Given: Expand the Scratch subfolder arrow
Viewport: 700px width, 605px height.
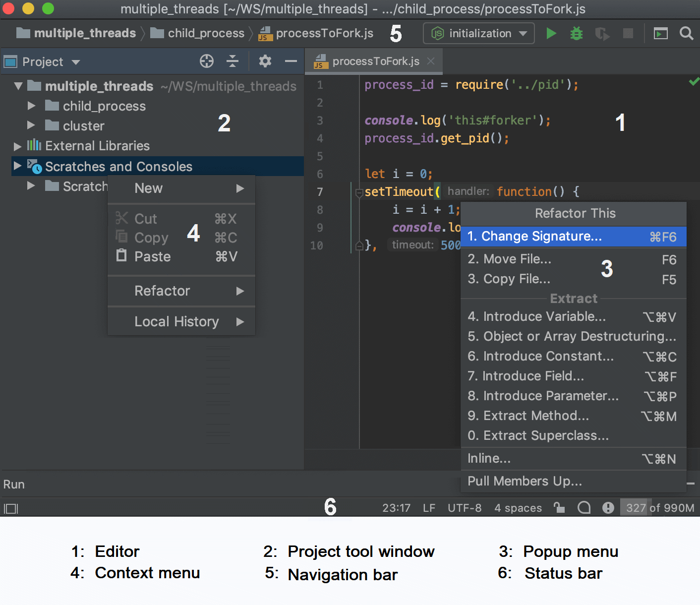Looking at the screenshot, I should pyautogui.click(x=31, y=186).
